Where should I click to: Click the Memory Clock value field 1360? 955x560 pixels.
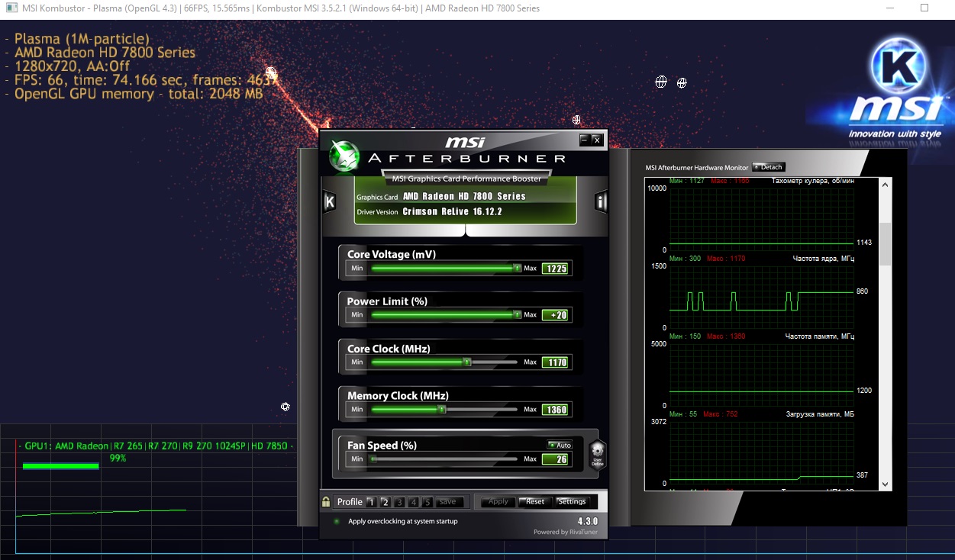coord(555,410)
